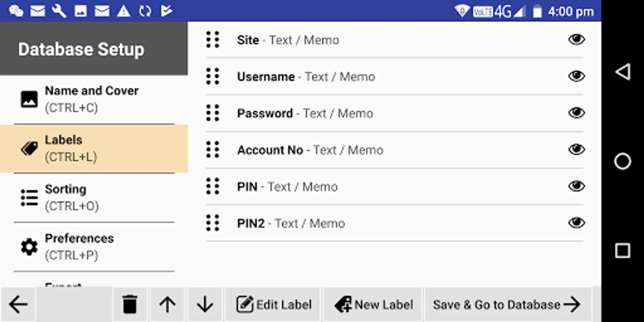Move label up with arrow icon
Image resolution: width=644 pixels, height=322 pixels.
pos(167,304)
